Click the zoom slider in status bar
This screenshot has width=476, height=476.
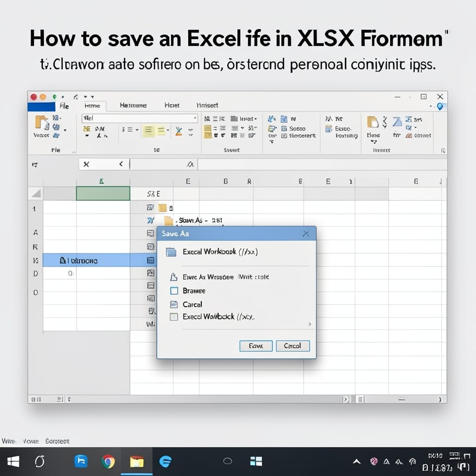pyautogui.click(x=402, y=399)
